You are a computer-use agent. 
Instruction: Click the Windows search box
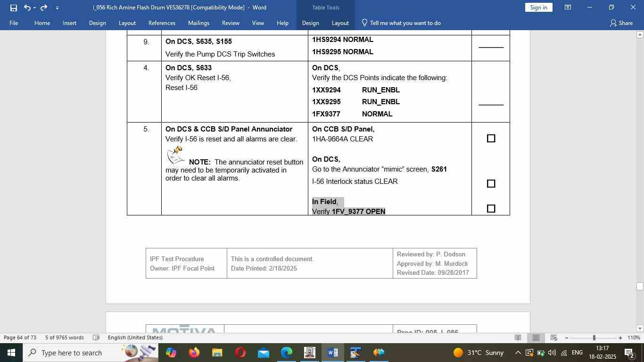click(91, 353)
